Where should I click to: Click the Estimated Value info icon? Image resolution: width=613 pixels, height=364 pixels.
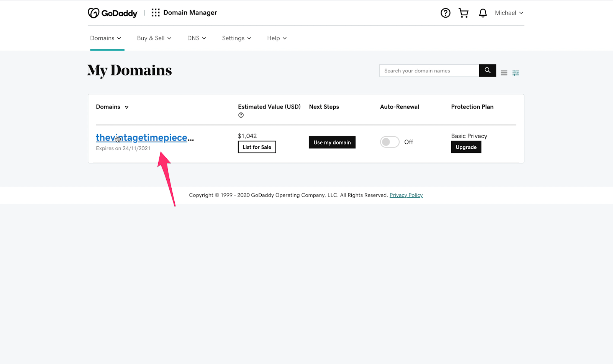(241, 115)
